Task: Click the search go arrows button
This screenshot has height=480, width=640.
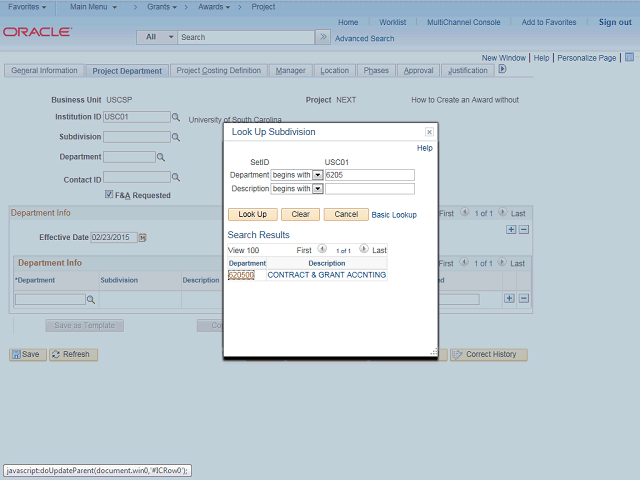Action: pos(322,37)
